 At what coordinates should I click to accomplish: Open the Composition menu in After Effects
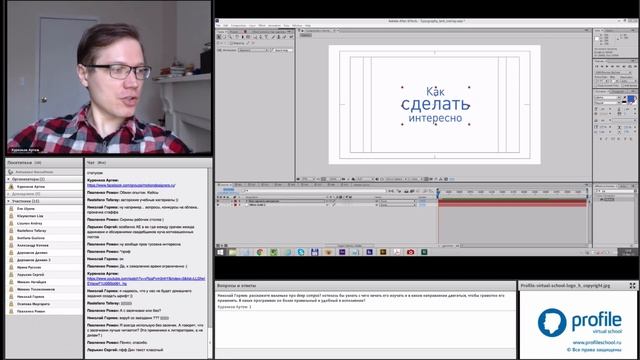pos(238,25)
